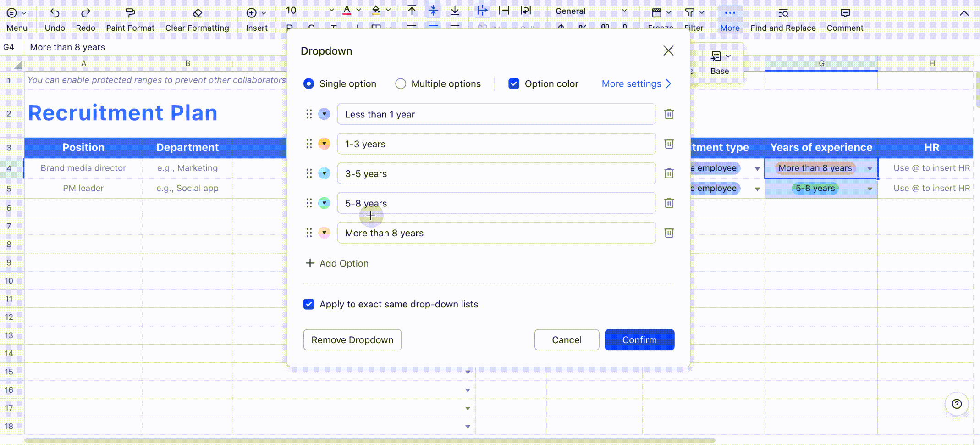Toggle Apply to exact same drop-down lists
The width and height of the screenshot is (980, 445).
click(309, 304)
